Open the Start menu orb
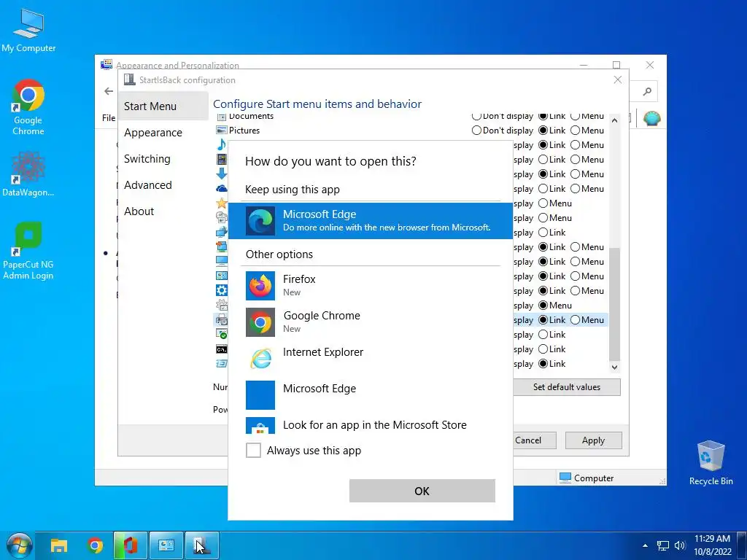The height and width of the screenshot is (560, 747). tap(19, 545)
